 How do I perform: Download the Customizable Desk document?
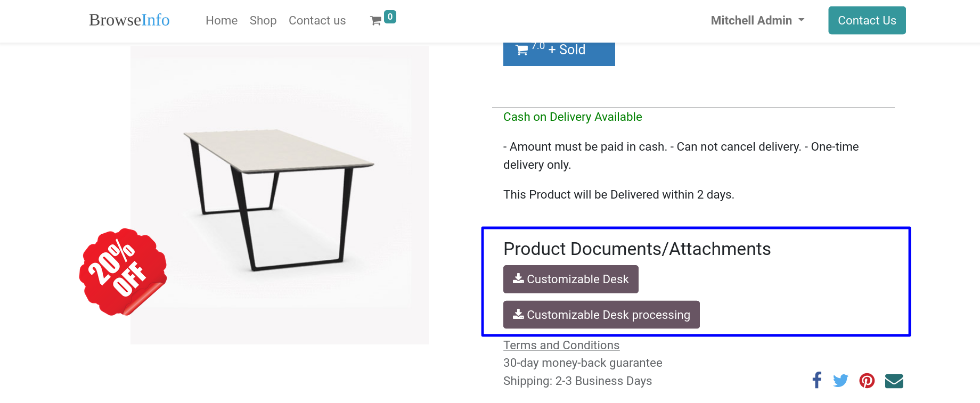click(571, 279)
